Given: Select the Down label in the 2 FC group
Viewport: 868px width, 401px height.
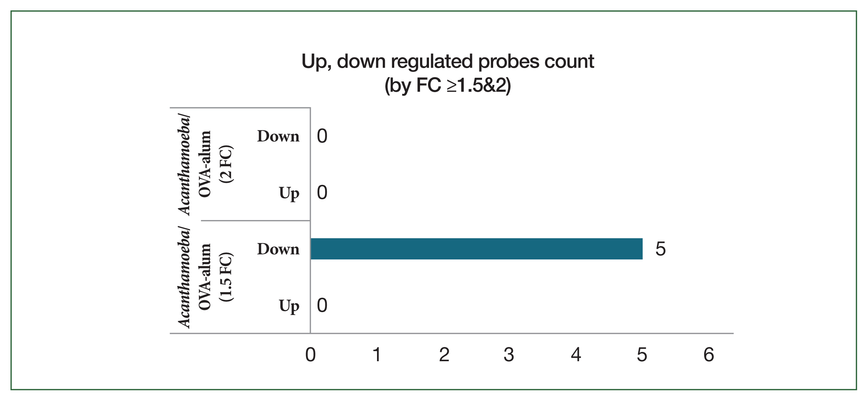Looking at the screenshot, I should tap(278, 137).
